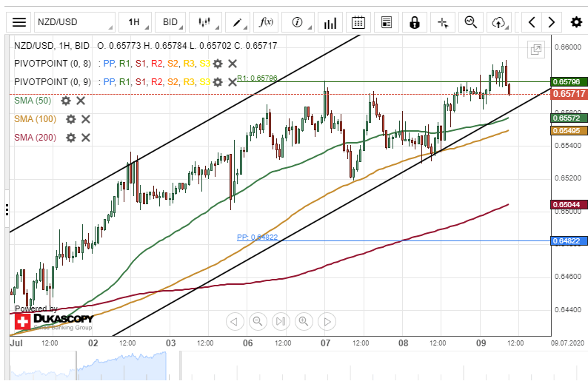Open the calendar date picker icon

pyautogui.click(x=358, y=22)
